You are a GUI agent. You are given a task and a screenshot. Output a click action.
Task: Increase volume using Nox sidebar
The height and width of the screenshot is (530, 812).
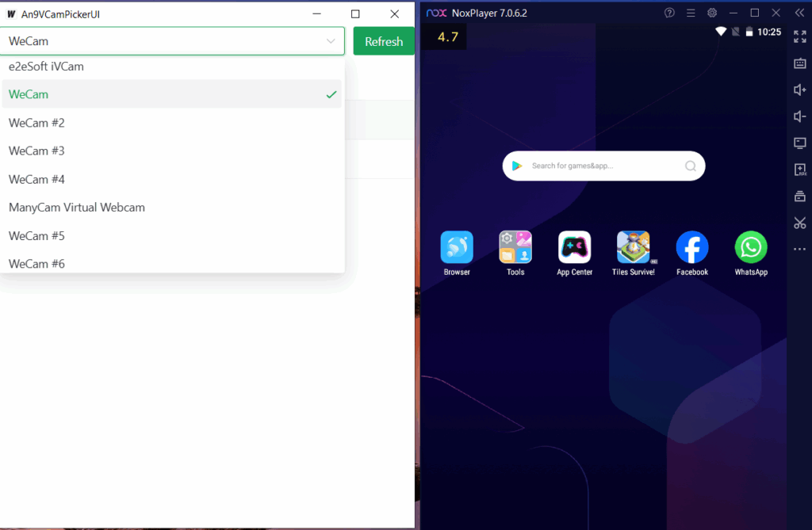pos(799,90)
